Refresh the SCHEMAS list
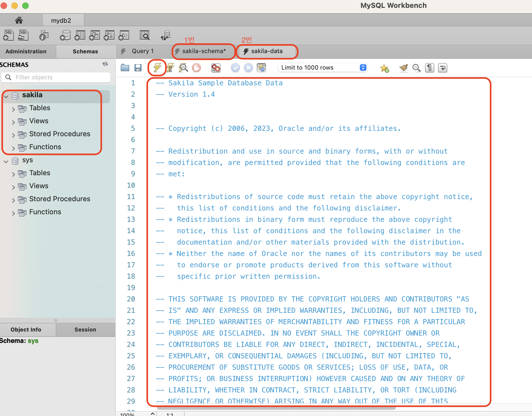Screen dimensions: 532x416 [105, 64]
